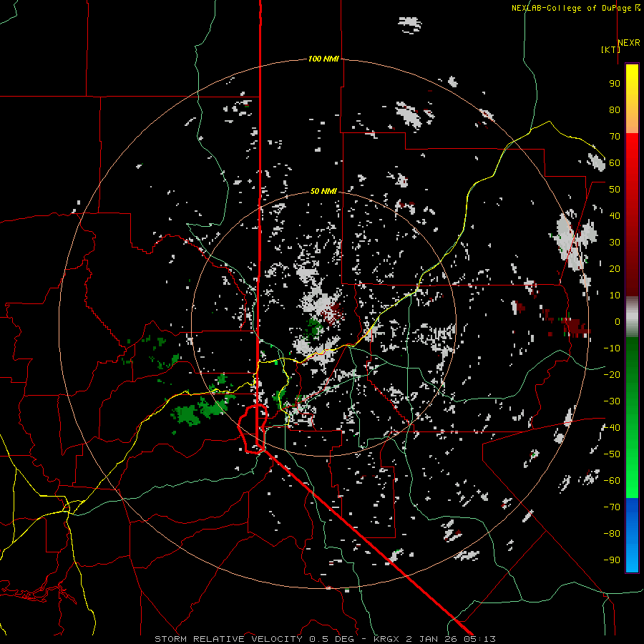Select the 70 label on velocity scale
644x644 pixels.
click(615, 137)
